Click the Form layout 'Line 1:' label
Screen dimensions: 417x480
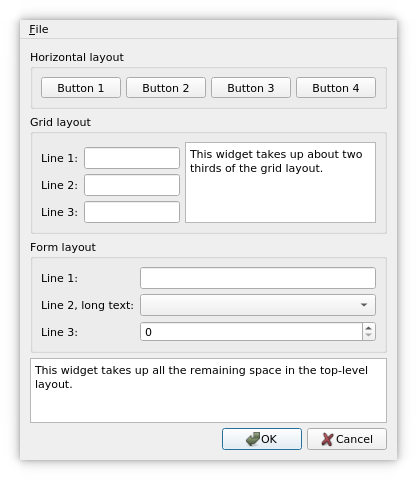click(59, 278)
